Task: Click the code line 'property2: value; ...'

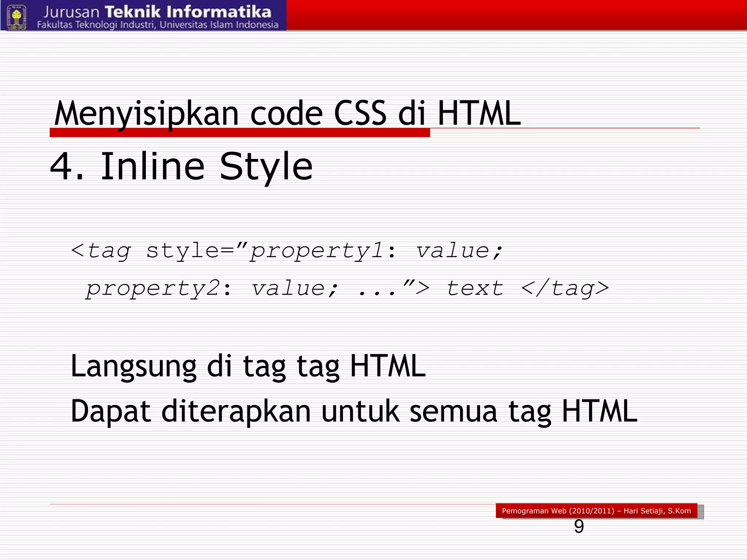Action: (x=347, y=289)
